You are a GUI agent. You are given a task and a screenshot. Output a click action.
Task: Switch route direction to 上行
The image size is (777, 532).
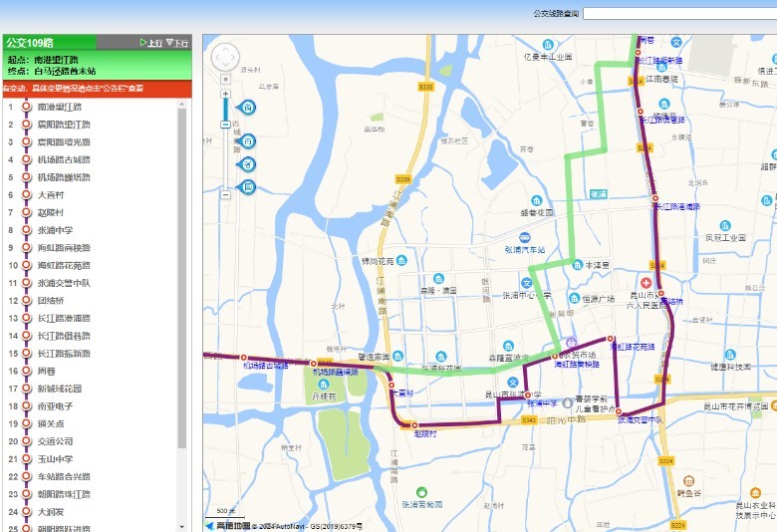point(151,43)
